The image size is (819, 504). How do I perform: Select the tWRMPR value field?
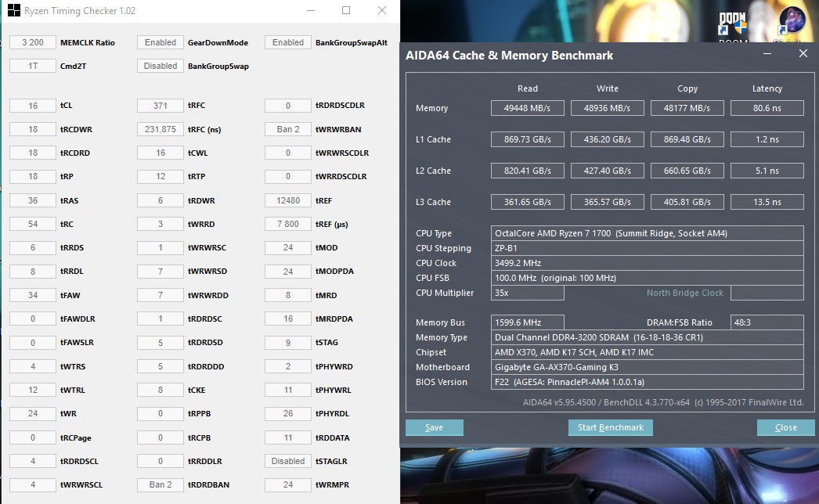point(288,484)
